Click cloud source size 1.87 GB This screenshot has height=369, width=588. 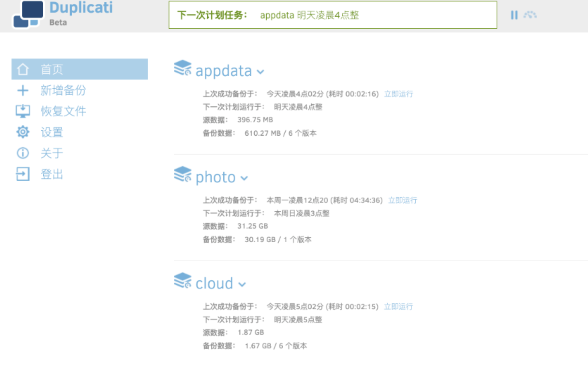click(251, 332)
